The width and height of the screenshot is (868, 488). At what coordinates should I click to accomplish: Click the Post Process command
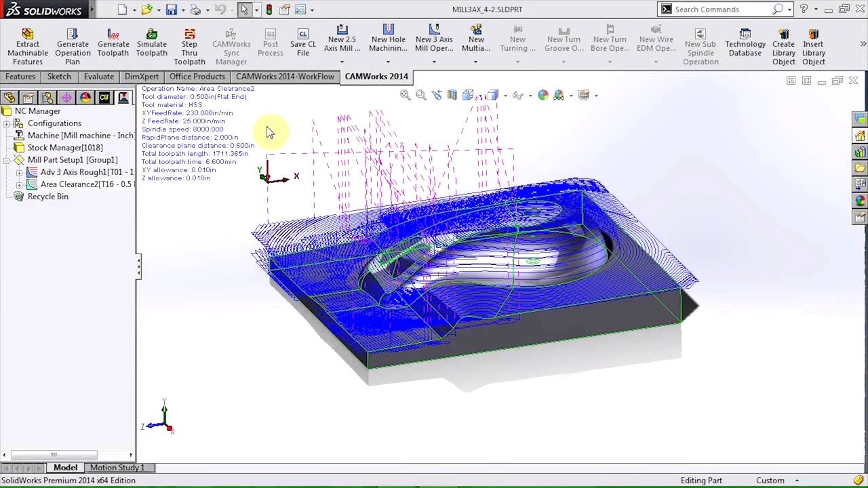pos(271,43)
